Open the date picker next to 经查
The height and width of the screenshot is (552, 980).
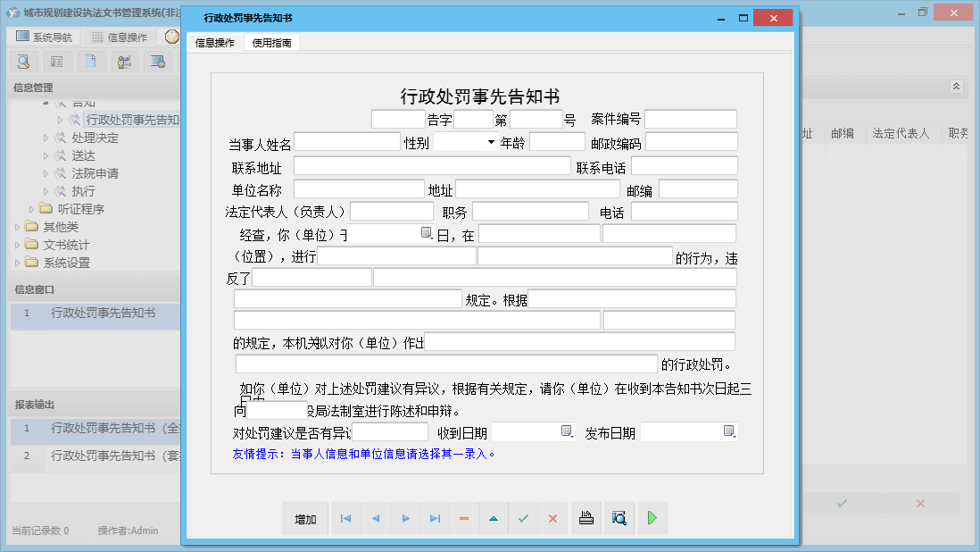click(427, 231)
